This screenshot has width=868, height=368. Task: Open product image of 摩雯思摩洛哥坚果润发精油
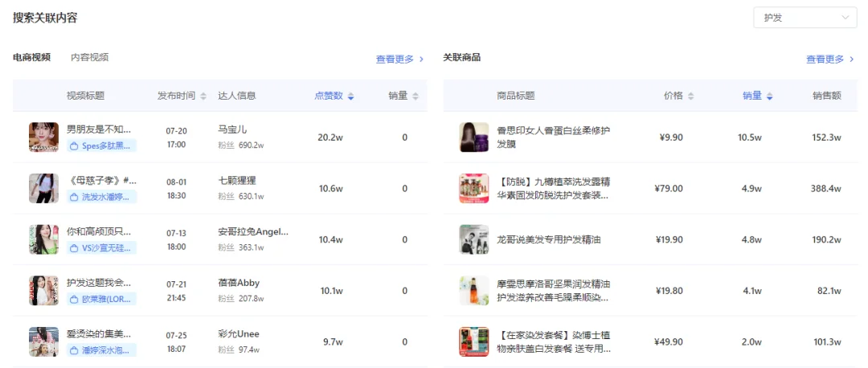[x=474, y=291]
